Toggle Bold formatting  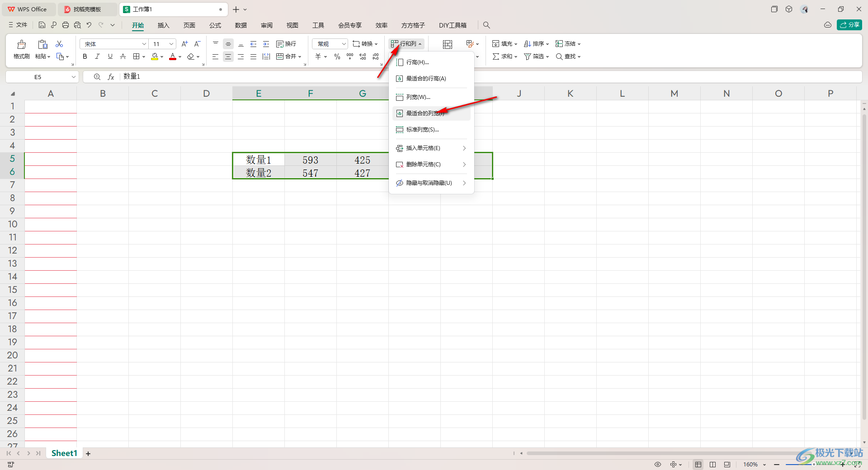tap(85, 56)
